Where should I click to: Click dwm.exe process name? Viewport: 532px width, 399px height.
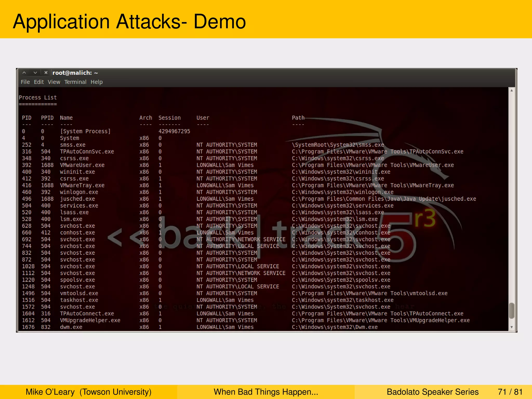click(x=71, y=327)
